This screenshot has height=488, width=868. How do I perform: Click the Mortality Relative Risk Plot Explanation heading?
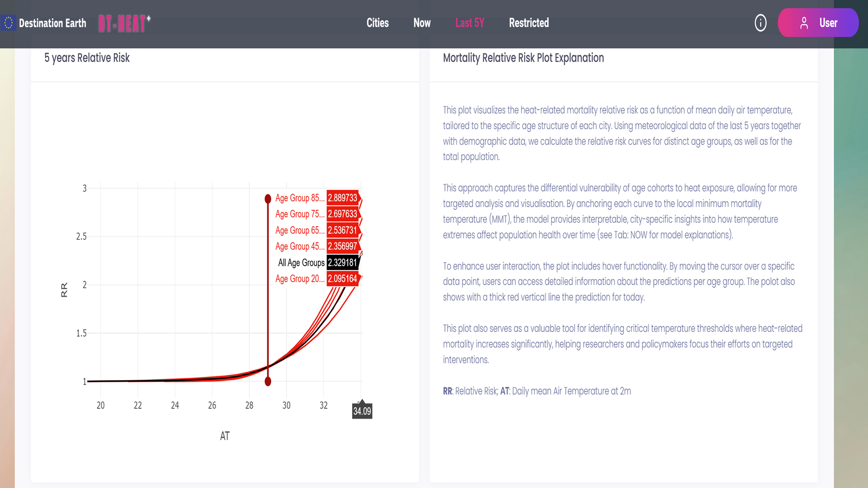click(523, 58)
